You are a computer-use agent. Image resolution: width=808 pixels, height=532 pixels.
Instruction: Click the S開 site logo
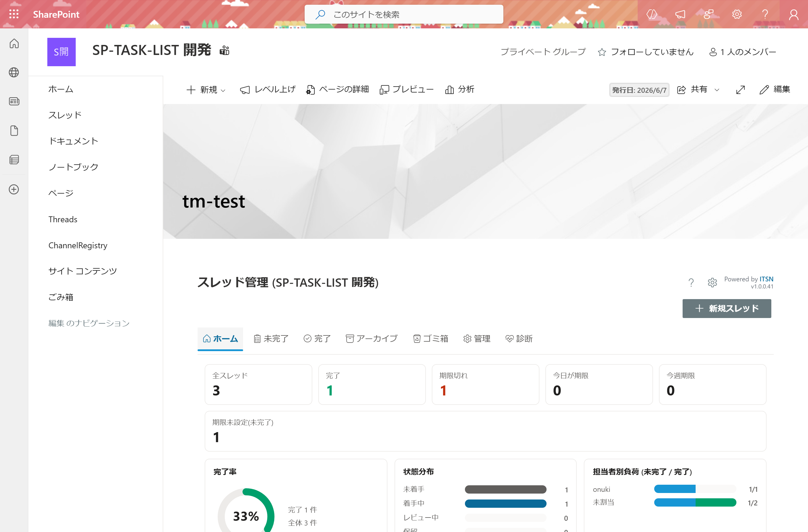tap(62, 52)
